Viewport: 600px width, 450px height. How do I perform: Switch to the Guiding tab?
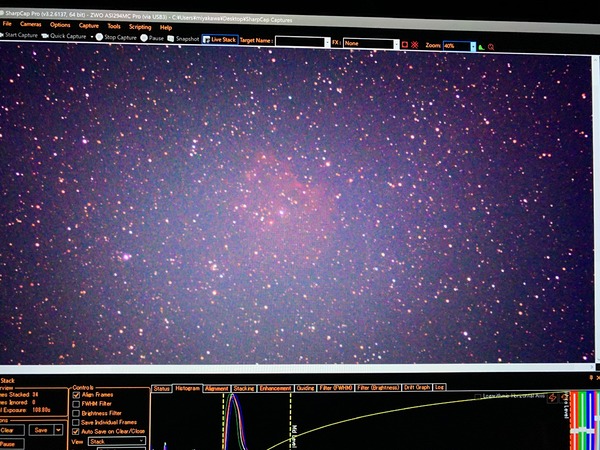[x=305, y=388]
